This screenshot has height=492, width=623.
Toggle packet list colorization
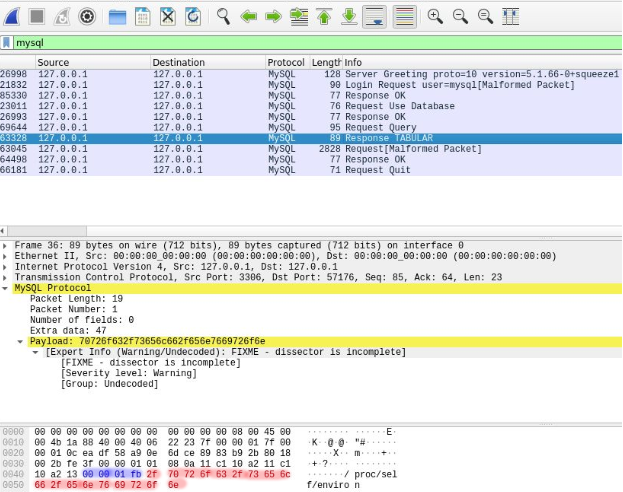tap(404, 16)
